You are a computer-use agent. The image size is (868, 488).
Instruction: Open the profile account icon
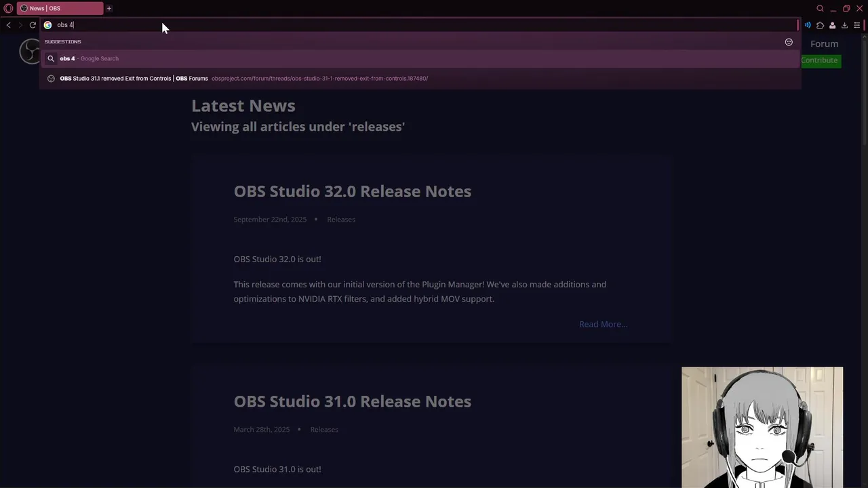832,25
